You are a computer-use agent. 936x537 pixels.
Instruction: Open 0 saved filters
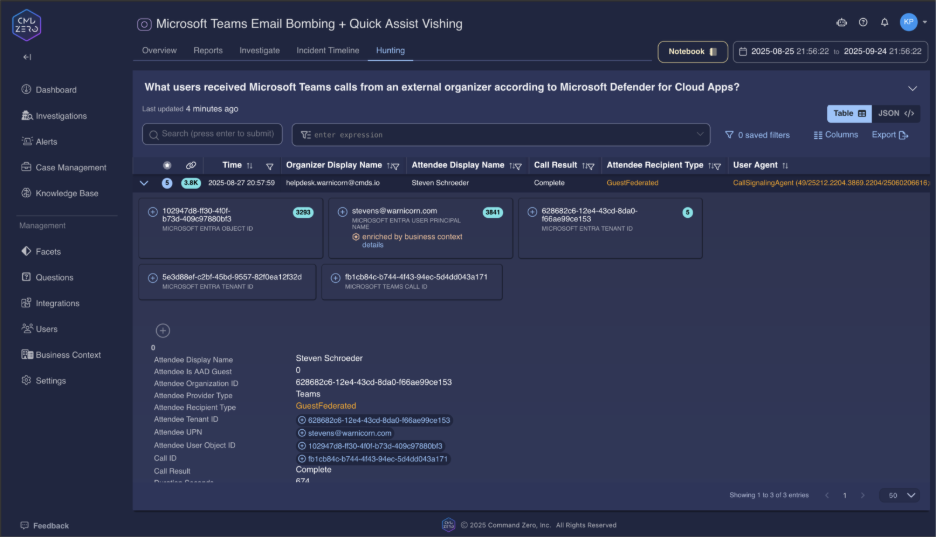[757, 135]
